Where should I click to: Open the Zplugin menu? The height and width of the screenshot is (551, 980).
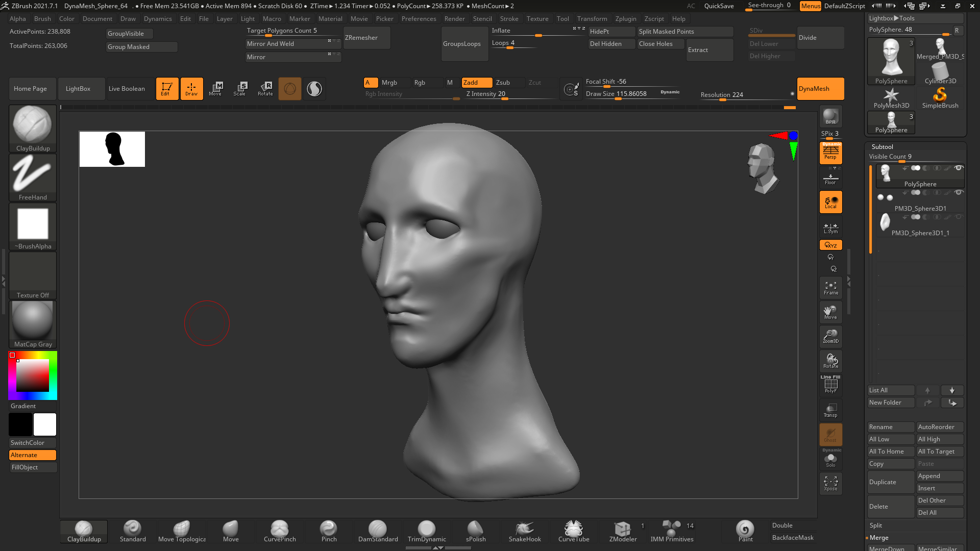[625, 19]
